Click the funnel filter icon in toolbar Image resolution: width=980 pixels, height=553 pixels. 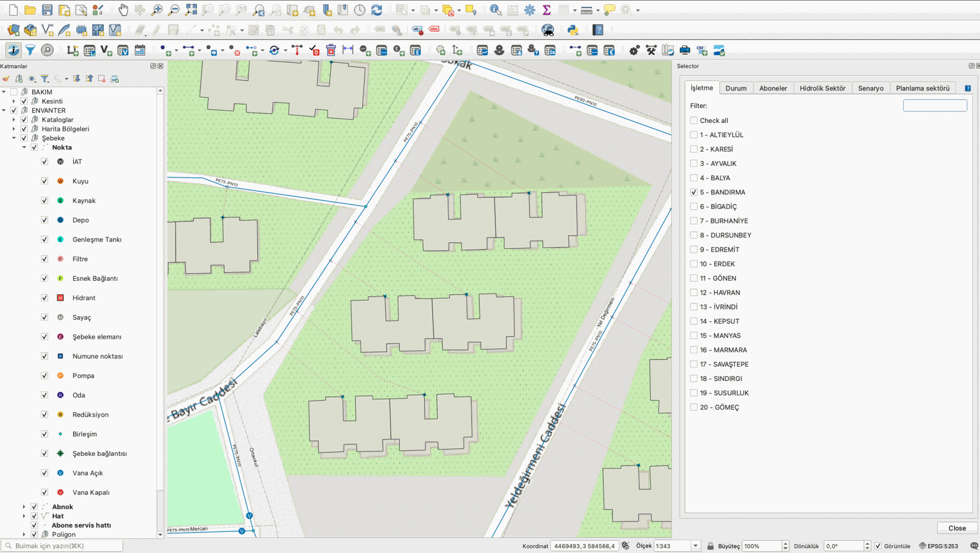pos(30,50)
